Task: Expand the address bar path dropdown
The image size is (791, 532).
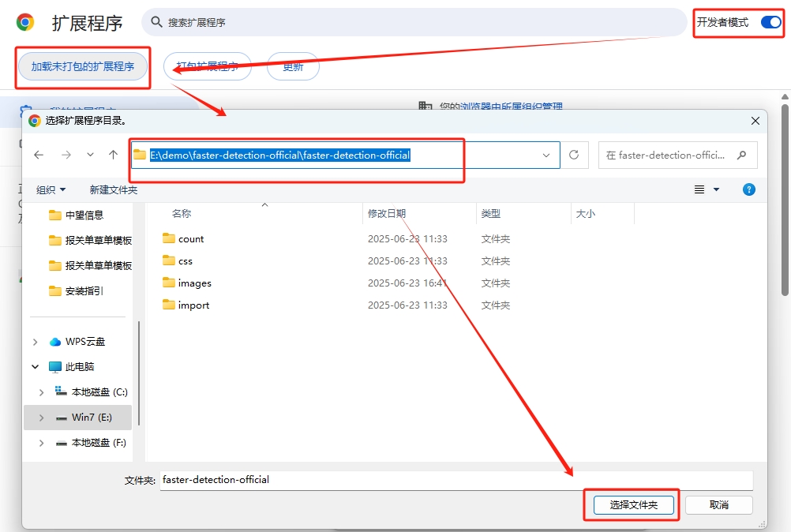Action: tap(546, 155)
